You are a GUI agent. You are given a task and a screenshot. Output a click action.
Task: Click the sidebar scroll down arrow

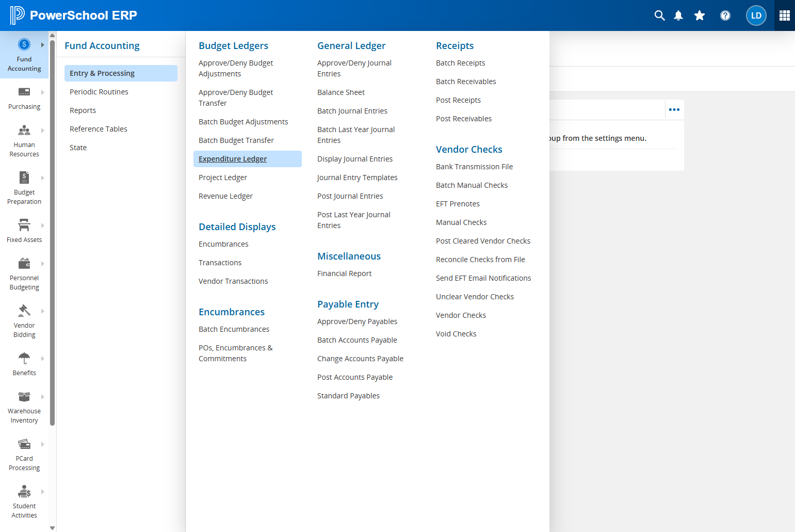click(x=52, y=528)
